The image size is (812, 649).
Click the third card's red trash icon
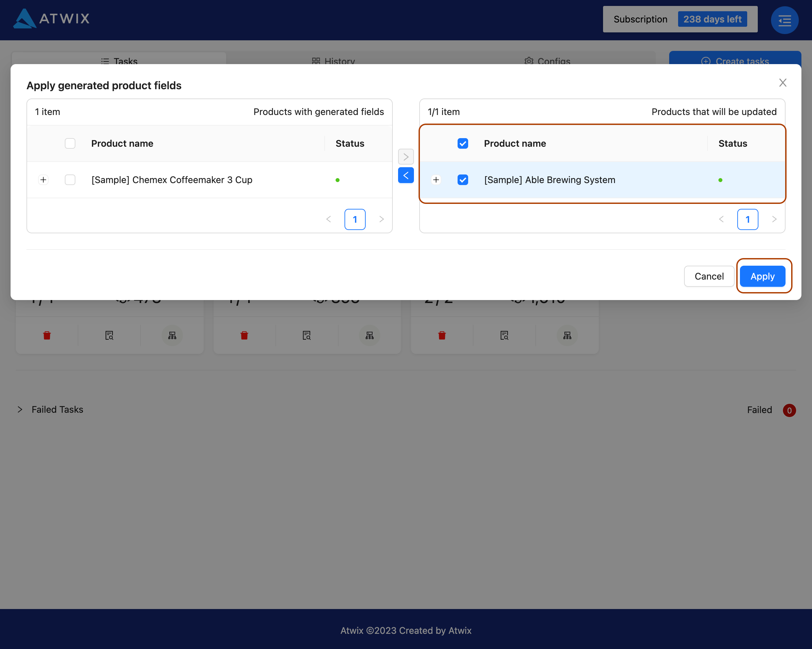(442, 335)
